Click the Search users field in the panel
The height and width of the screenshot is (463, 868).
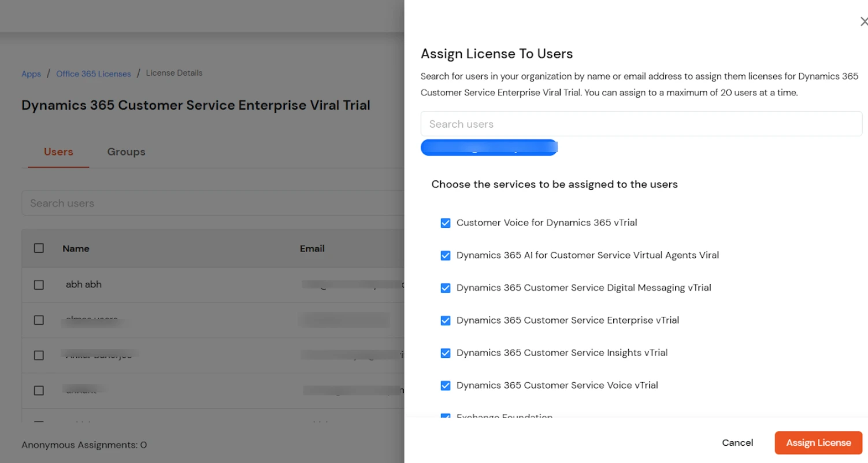pyautogui.click(x=641, y=123)
